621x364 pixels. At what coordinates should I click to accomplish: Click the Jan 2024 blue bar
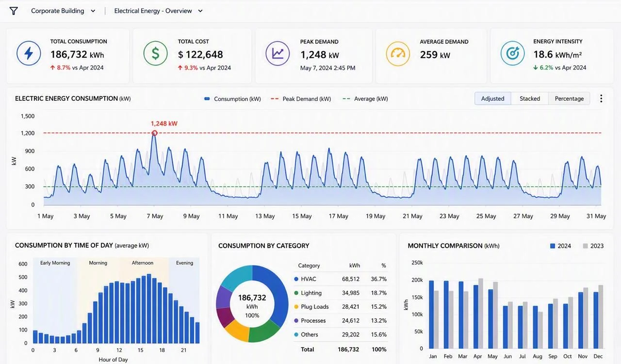(x=431, y=314)
